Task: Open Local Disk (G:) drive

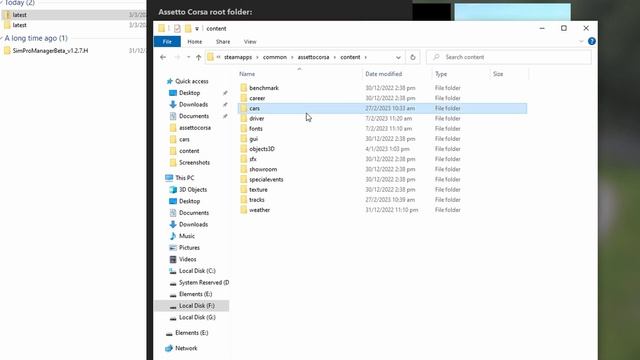Action: click(x=197, y=317)
